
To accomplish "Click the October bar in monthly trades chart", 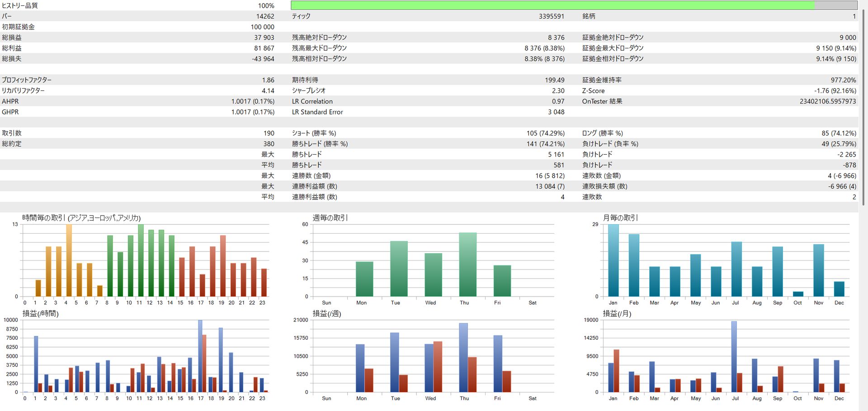I will point(798,294).
